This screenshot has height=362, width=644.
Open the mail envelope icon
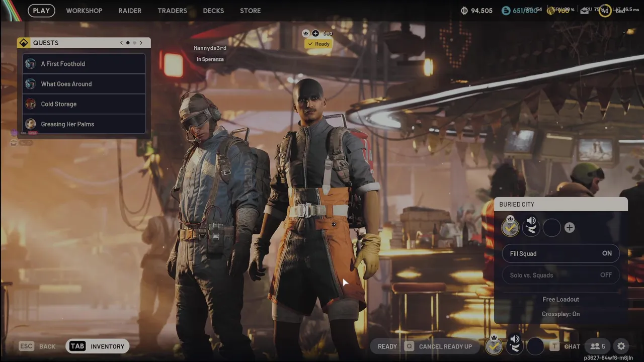pos(584,11)
